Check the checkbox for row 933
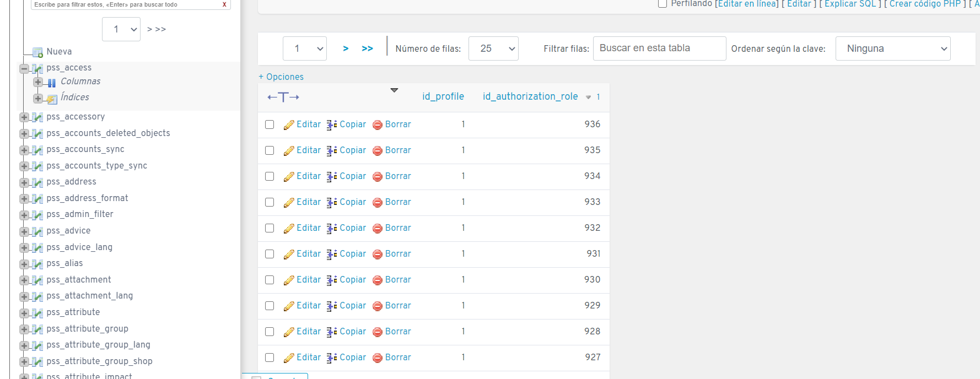 (x=270, y=202)
